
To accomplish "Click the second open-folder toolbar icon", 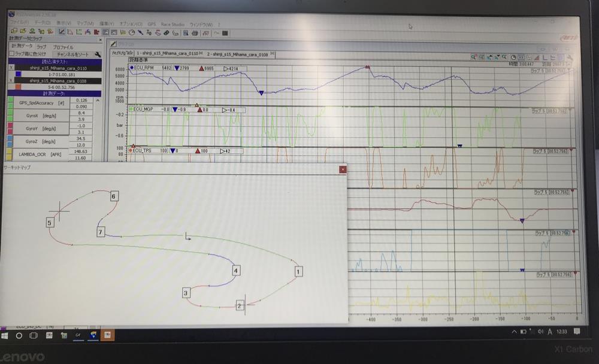I will click(x=23, y=31).
